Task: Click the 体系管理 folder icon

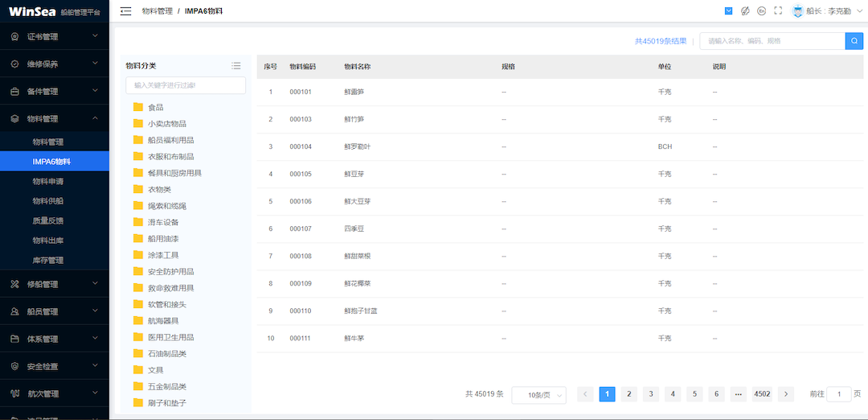Action: coord(15,339)
